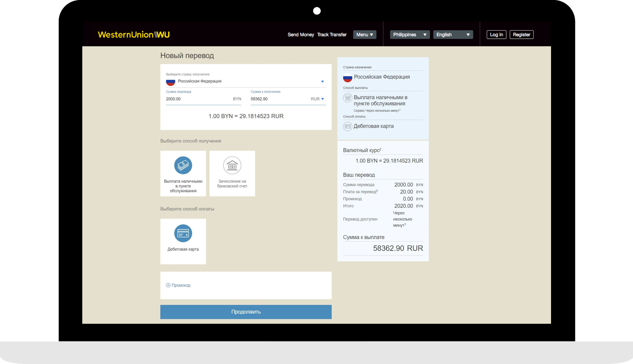The width and height of the screenshot is (633, 364).
Task: Click cash payout icon in summary panel
Action: tap(347, 98)
